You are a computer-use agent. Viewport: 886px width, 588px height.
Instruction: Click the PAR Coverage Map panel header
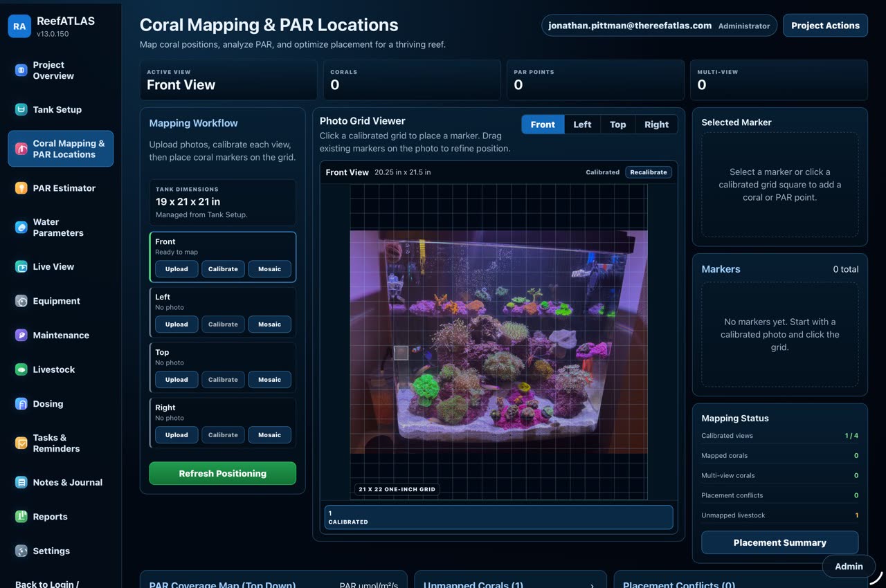click(x=222, y=585)
